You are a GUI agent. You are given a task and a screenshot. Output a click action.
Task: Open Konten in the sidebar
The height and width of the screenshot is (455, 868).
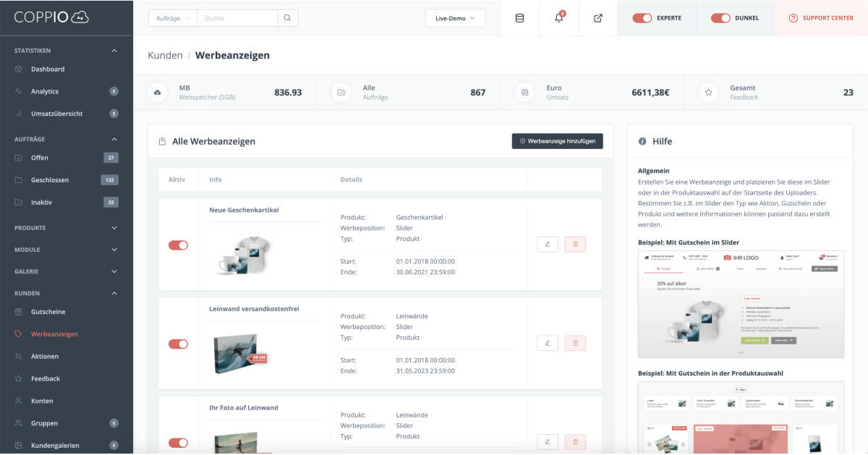point(42,401)
